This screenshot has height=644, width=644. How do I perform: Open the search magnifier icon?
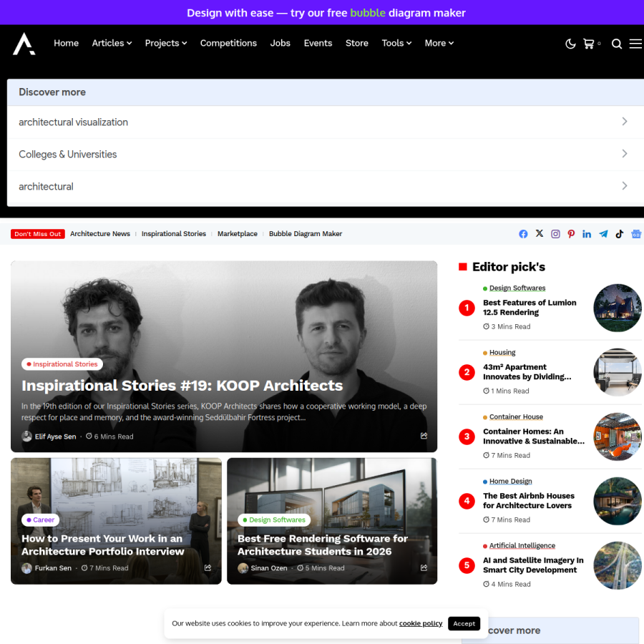tap(616, 44)
